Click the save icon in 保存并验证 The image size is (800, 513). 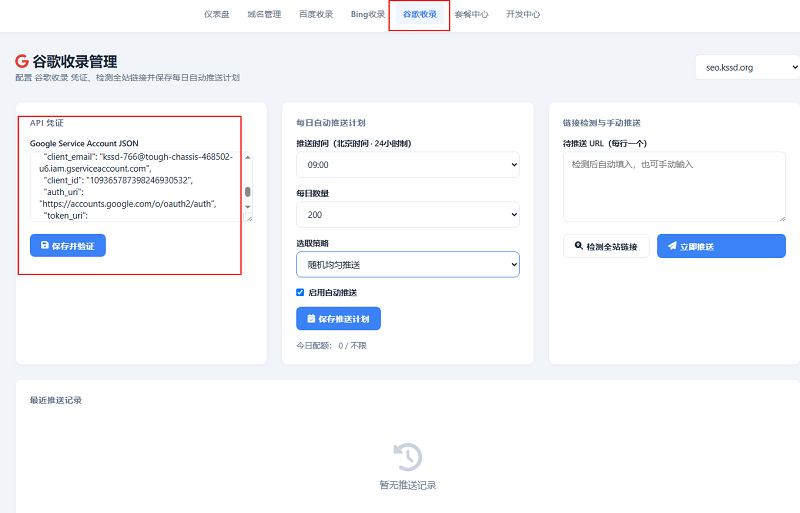45,246
